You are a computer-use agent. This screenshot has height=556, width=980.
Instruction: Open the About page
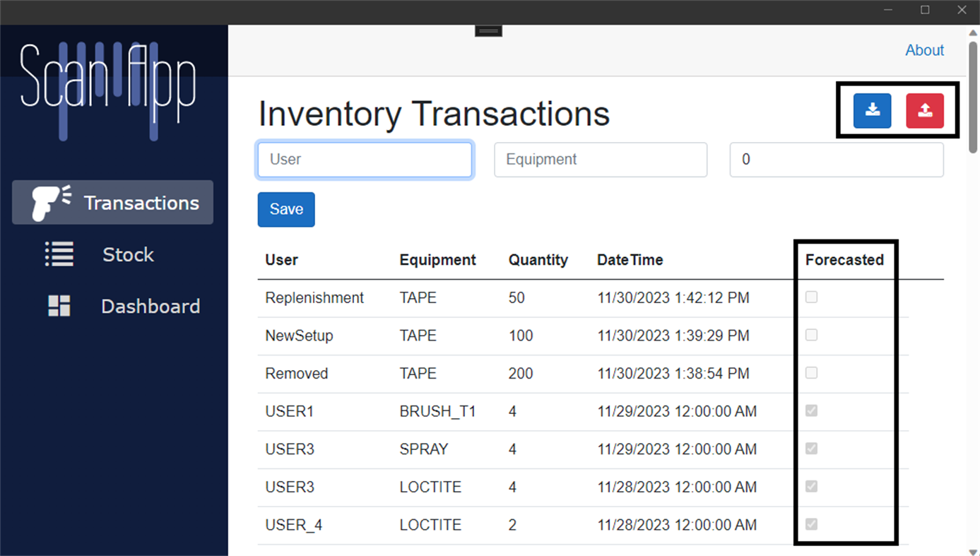(x=924, y=50)
